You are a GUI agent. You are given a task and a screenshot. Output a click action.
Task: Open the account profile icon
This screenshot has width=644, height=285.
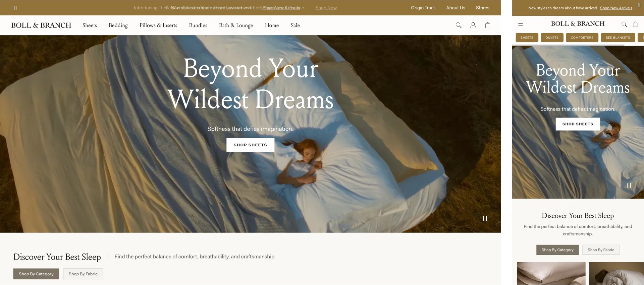point(473,25)
